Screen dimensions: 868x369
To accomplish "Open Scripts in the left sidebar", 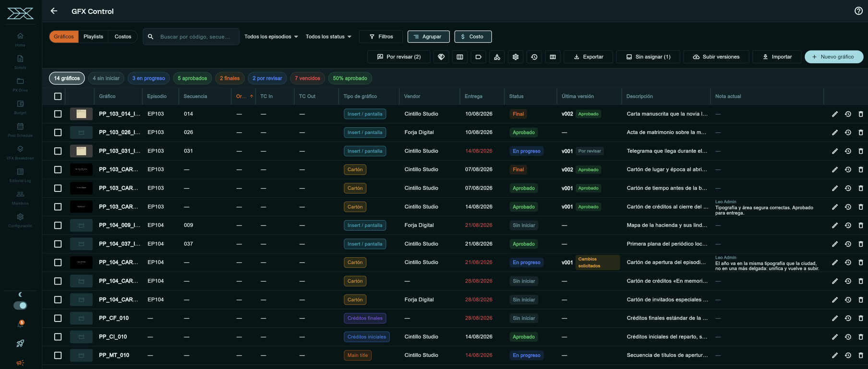I will (20, 62).
